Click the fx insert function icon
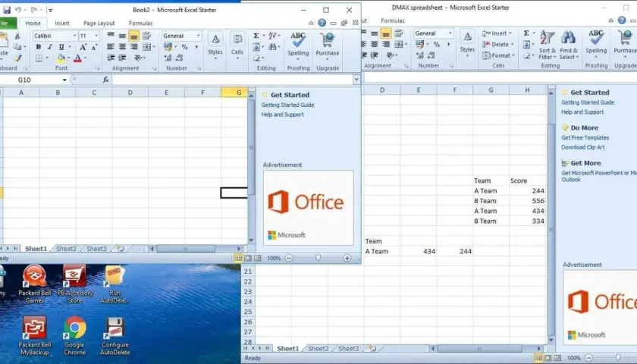The height and width of the screenshot is (364, 637). (x=105, y=80)
